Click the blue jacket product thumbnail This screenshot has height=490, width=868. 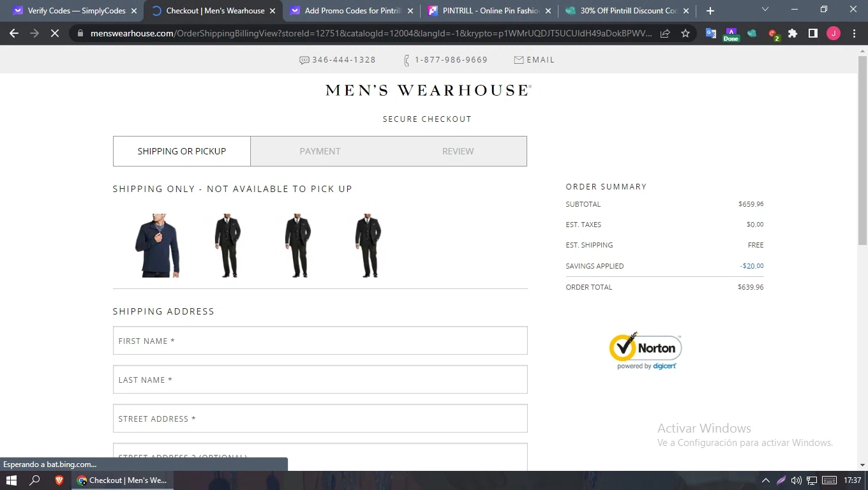158,246
